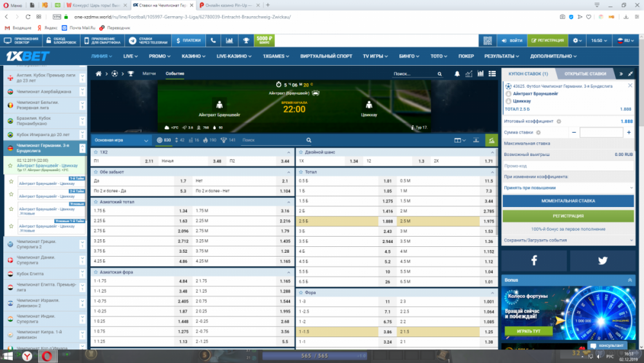The height and width of the screenshot is (363, 644).
Task: Open the Основная игра dropdown
Action: [122, 140]
